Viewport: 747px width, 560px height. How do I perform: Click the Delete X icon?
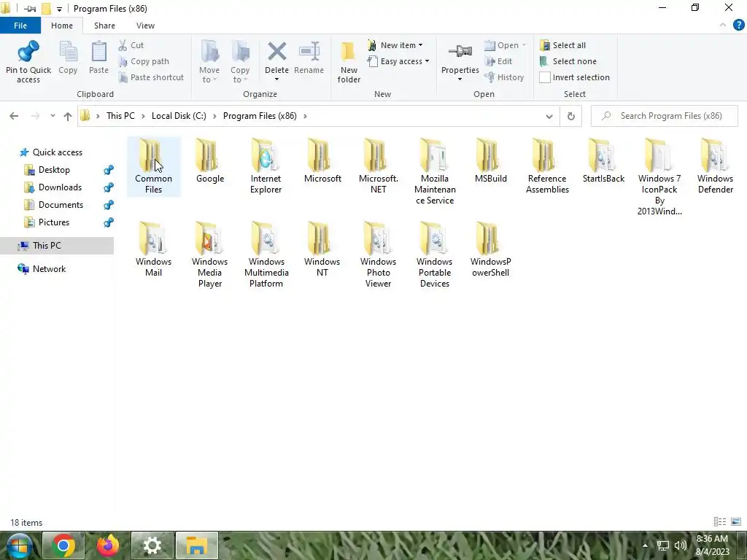(276, 52)
